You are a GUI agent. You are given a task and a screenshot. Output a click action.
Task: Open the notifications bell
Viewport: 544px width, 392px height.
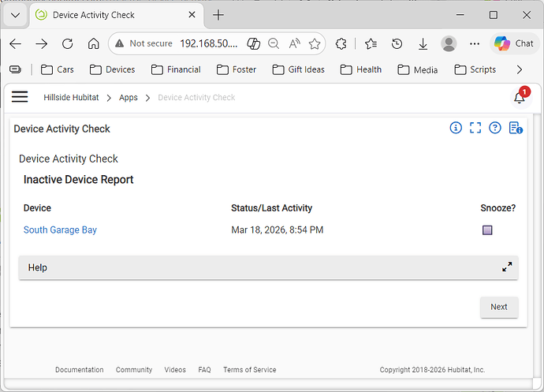click(520, 98)
